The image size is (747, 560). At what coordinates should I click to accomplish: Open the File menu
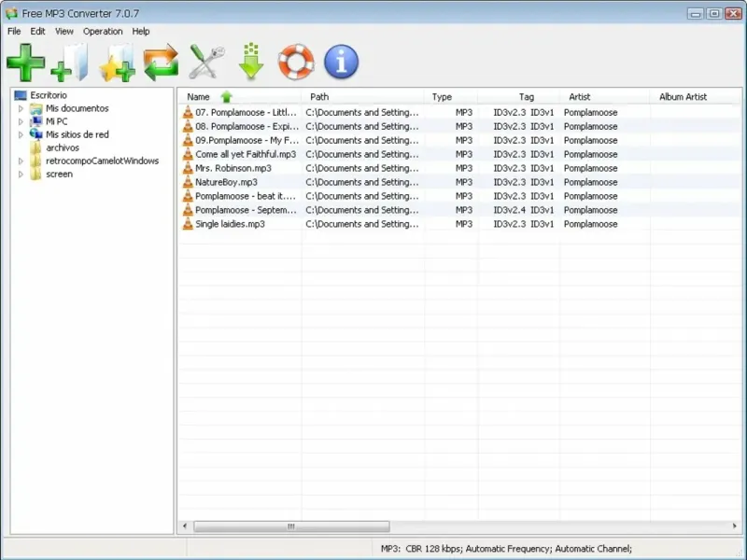coord(14,32)
